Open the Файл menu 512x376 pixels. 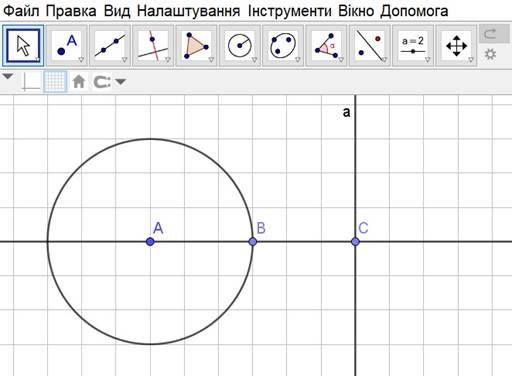pyautogui.click(x=21, y=11)
